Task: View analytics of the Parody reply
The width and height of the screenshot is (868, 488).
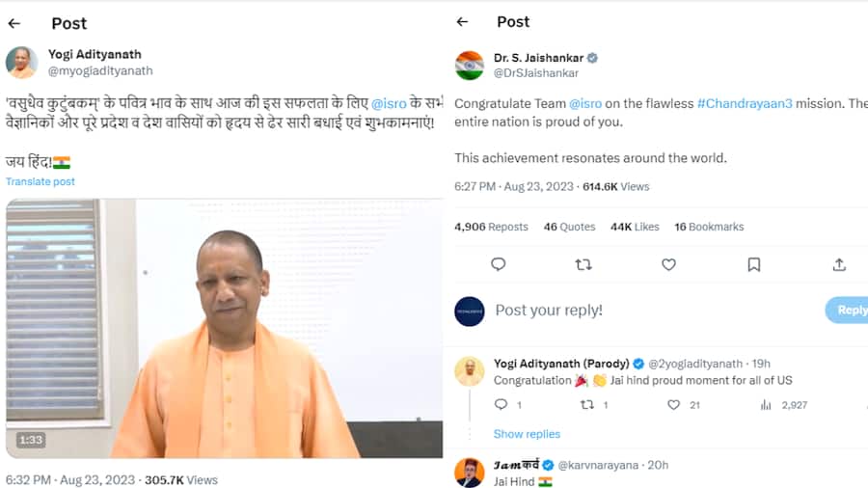Action: point(767,405)
